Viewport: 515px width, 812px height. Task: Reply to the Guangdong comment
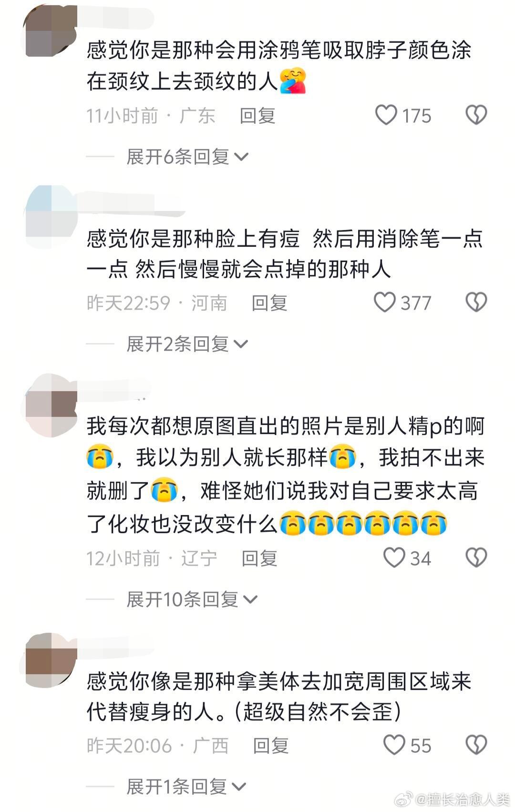click(257, 116)
